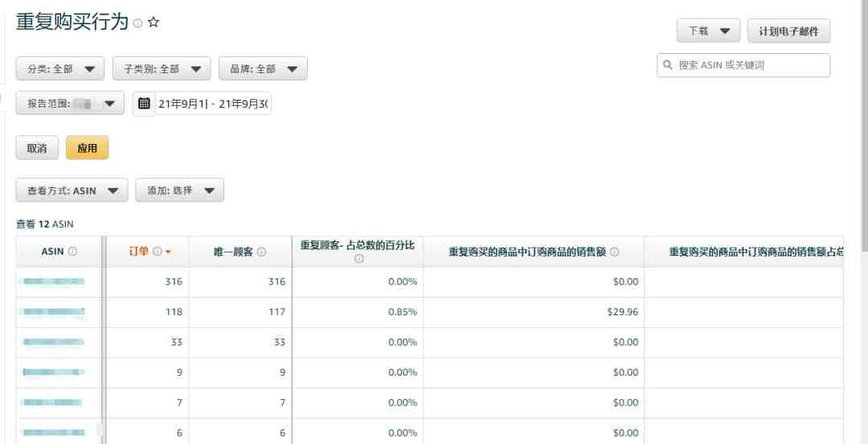This screenshot has width=868, height=444.
Task: Click ASIN link in the 7 orders row
Action: 52,402
